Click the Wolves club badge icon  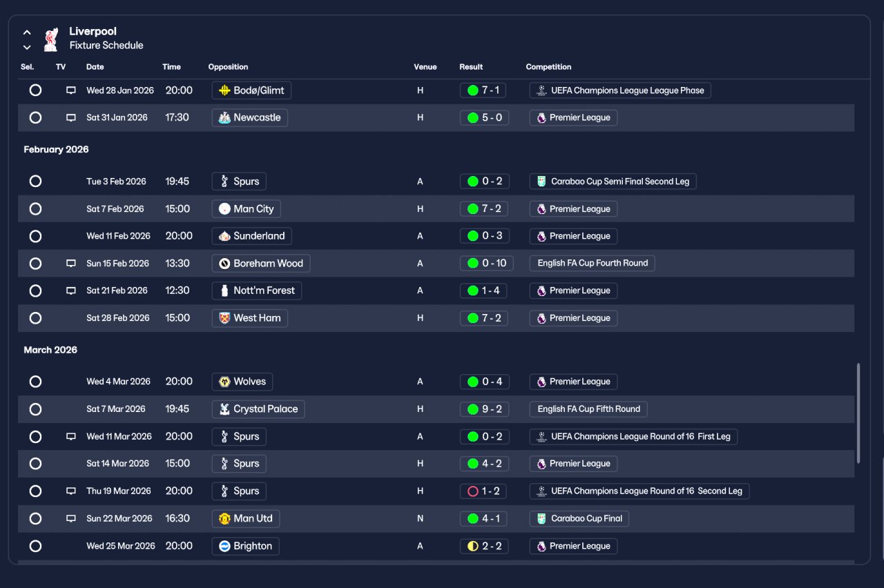(224, 382)
